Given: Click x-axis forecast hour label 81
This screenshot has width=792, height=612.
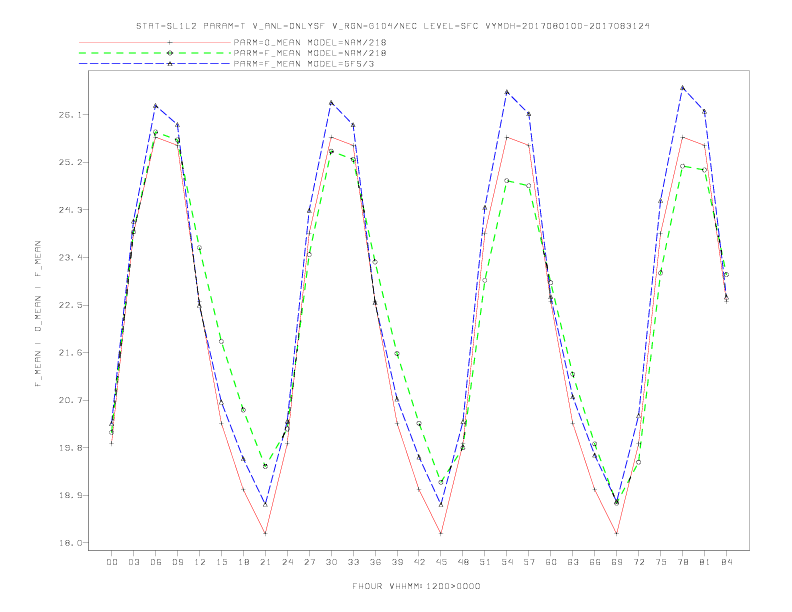Looking at the screenshot, I should 705,562.
